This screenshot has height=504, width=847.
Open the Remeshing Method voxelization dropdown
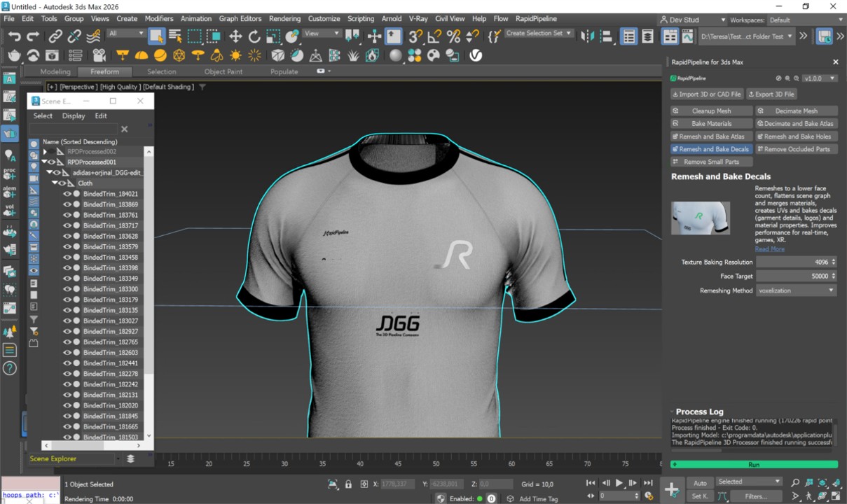tap(797, 290)
